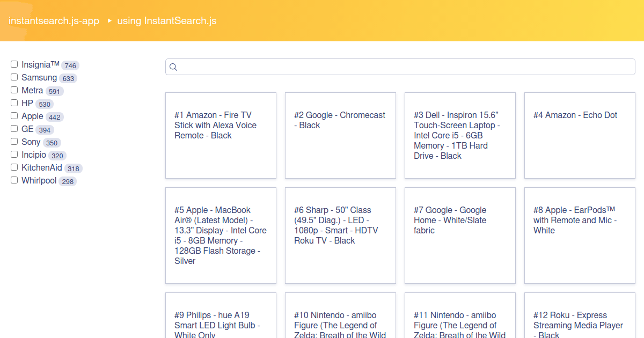Open the Amazon Fire TV Stick card

click(221, 135)
